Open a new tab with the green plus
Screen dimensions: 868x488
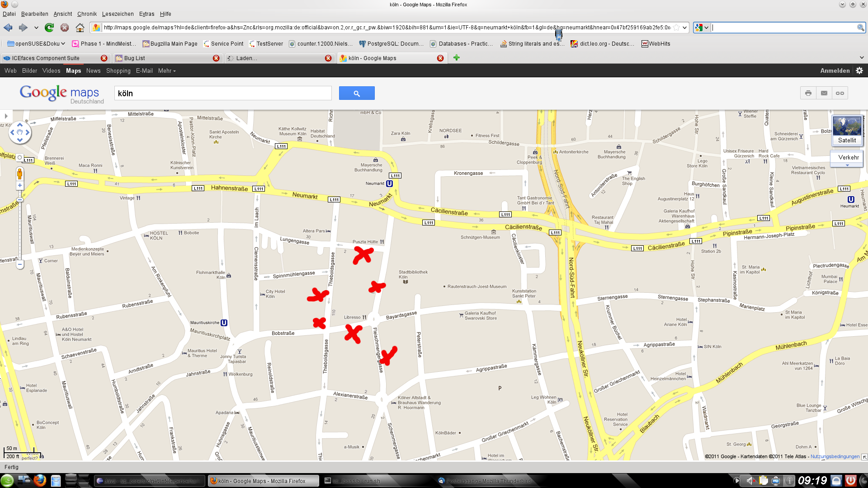[x=457, y=58]
